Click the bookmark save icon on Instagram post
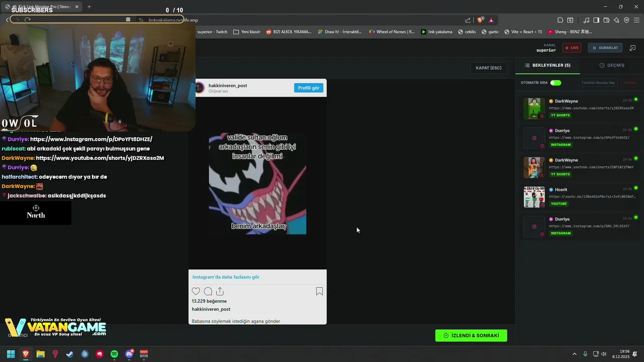 point(319,291)
